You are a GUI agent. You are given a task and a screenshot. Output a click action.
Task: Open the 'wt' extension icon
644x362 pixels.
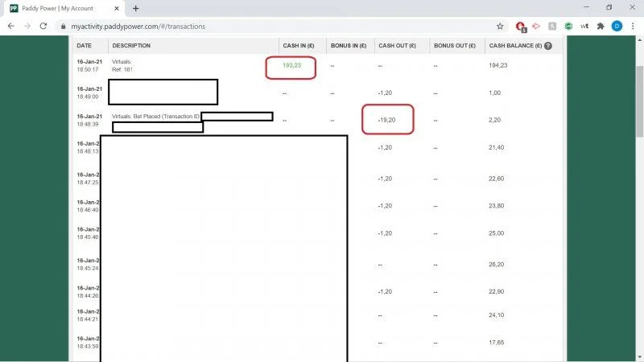[x=584, y=26]
